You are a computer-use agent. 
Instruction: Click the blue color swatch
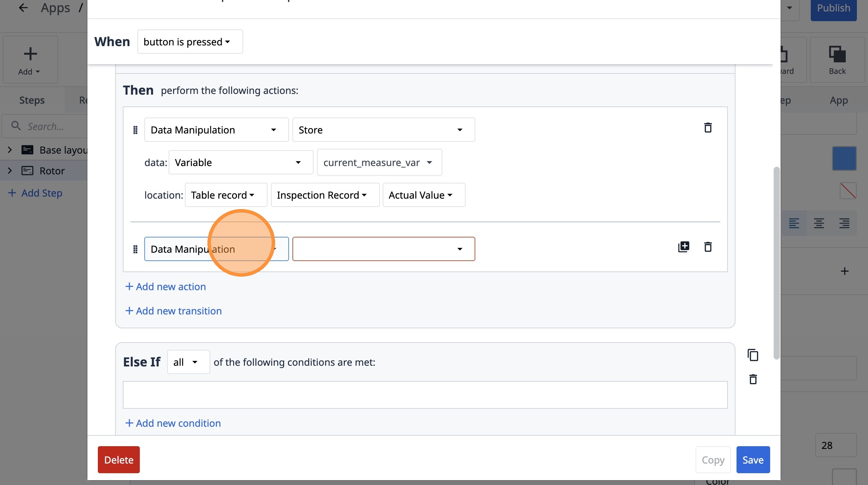coord(844,158)
